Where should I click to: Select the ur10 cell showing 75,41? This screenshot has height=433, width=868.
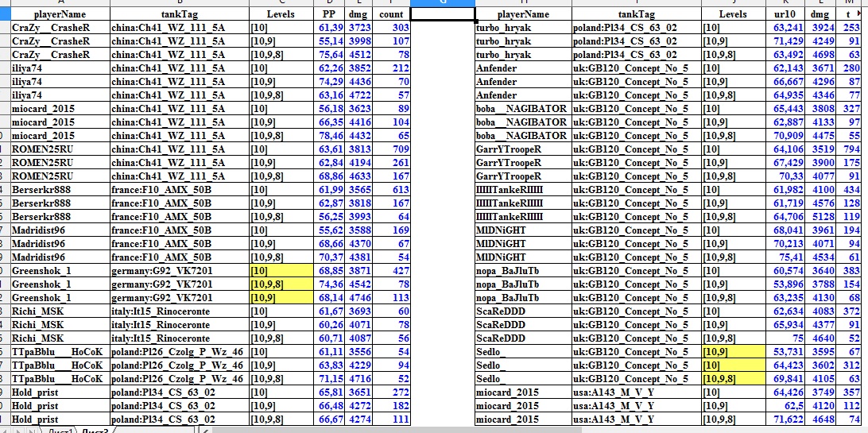click(787, 257)
